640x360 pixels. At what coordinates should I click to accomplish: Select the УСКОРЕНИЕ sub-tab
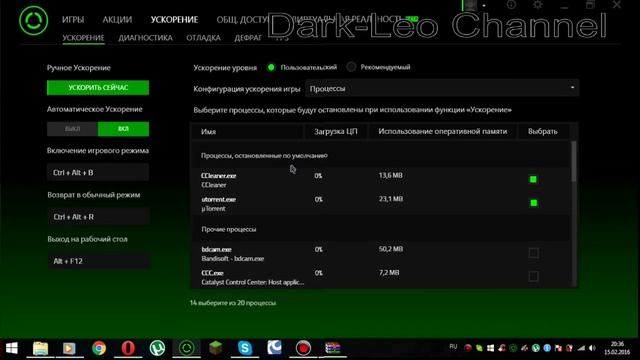tap(83, 38)
